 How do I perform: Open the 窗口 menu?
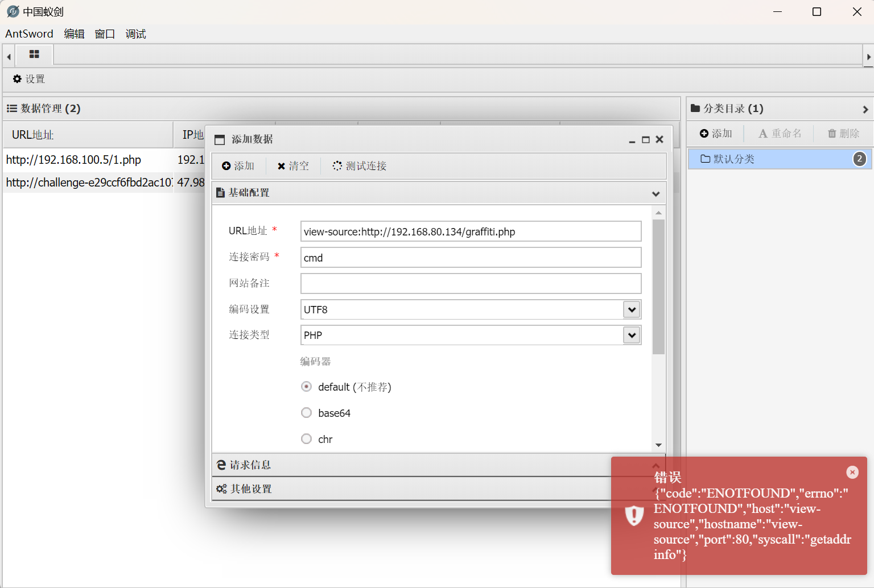105,34
